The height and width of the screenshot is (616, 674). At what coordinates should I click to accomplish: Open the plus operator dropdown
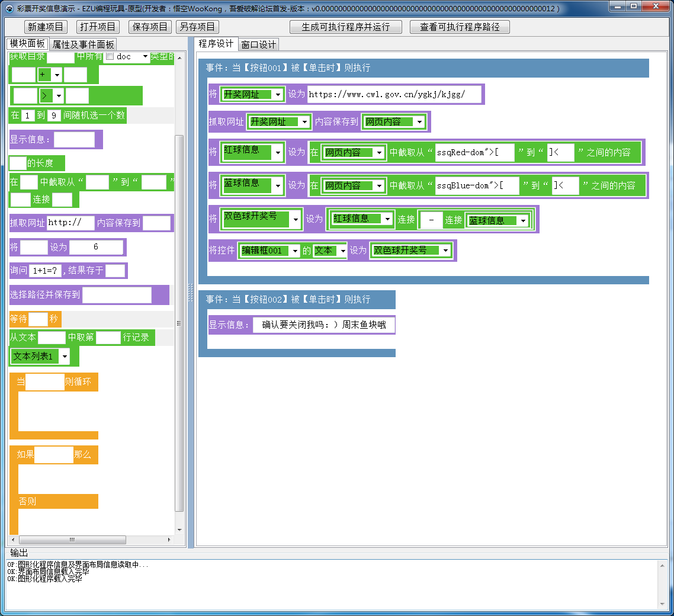(57, 75)
